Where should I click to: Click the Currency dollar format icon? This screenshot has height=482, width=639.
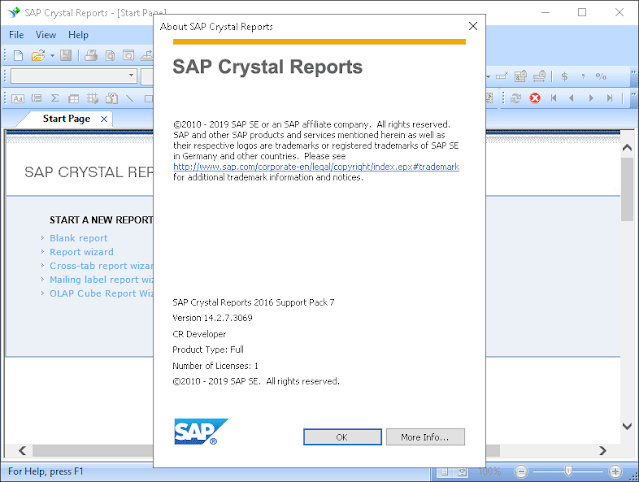tap(564, 76)
